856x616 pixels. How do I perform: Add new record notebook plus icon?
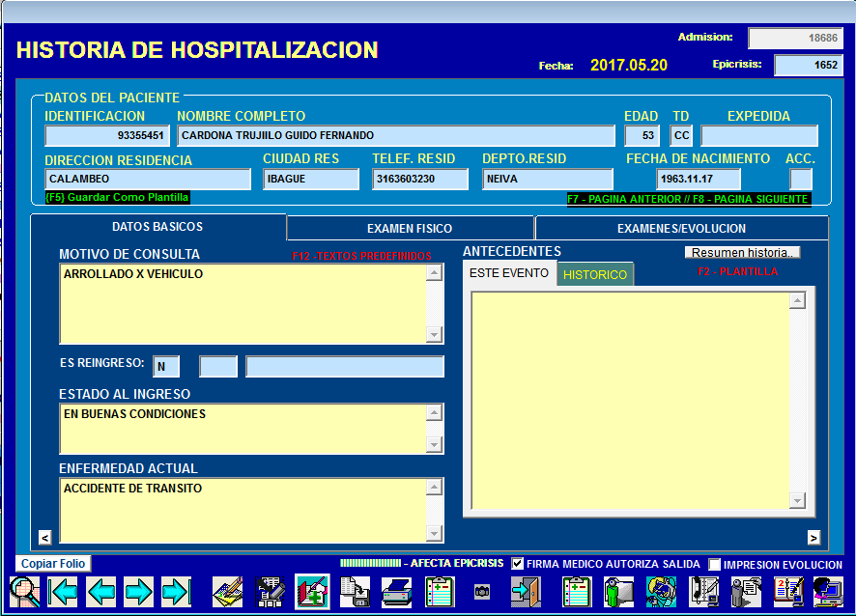tap(312, 592)
